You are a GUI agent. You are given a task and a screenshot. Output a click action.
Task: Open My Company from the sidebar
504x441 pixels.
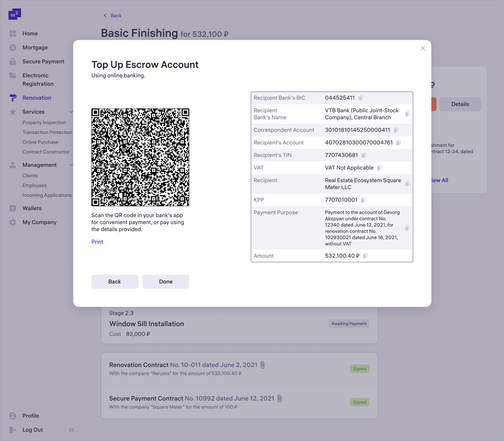pos(12,222)
